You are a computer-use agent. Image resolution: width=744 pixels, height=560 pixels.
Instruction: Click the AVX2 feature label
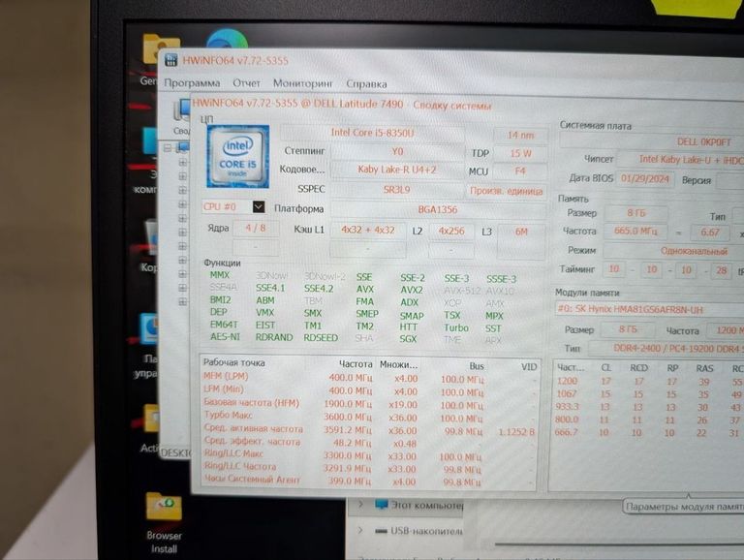(411, 290)
